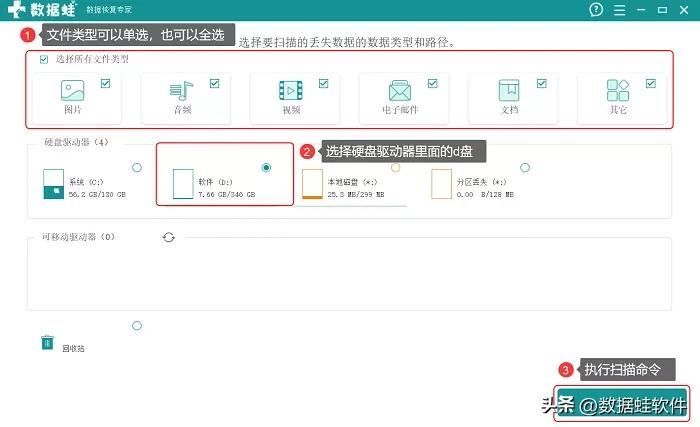Click the 可移动驱动器 (0) section label
The height and width of the screenshot is (427, 700).
(79, 237)
